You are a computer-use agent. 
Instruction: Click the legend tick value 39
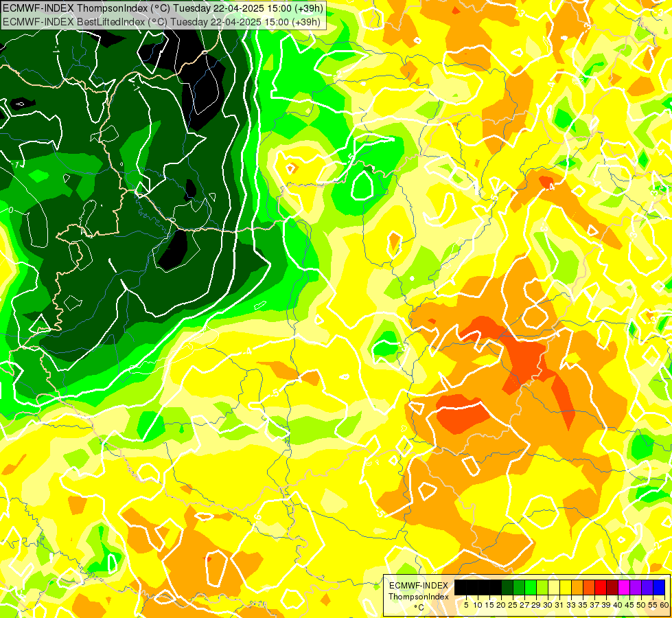click(606, 605)
